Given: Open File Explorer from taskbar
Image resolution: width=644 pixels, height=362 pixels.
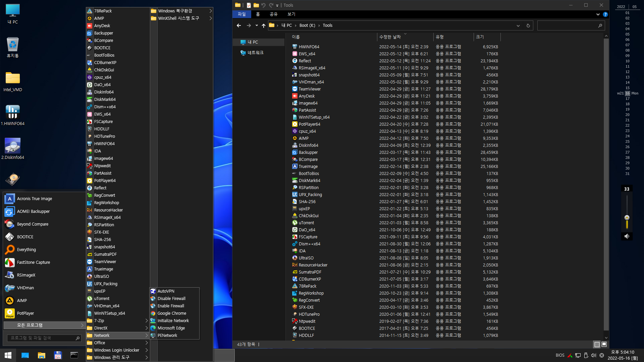Looking at the screenshot, I should [42, 355].
